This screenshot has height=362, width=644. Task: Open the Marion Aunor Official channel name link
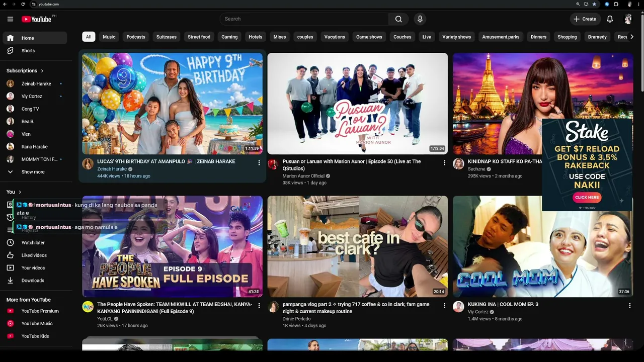tap(303, 176)
